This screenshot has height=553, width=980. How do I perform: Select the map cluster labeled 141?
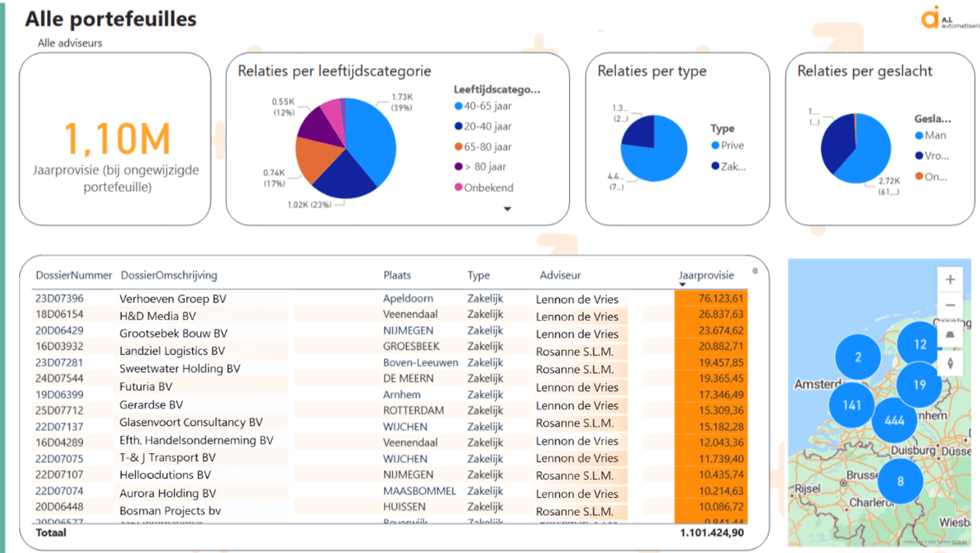coord(851,405)
